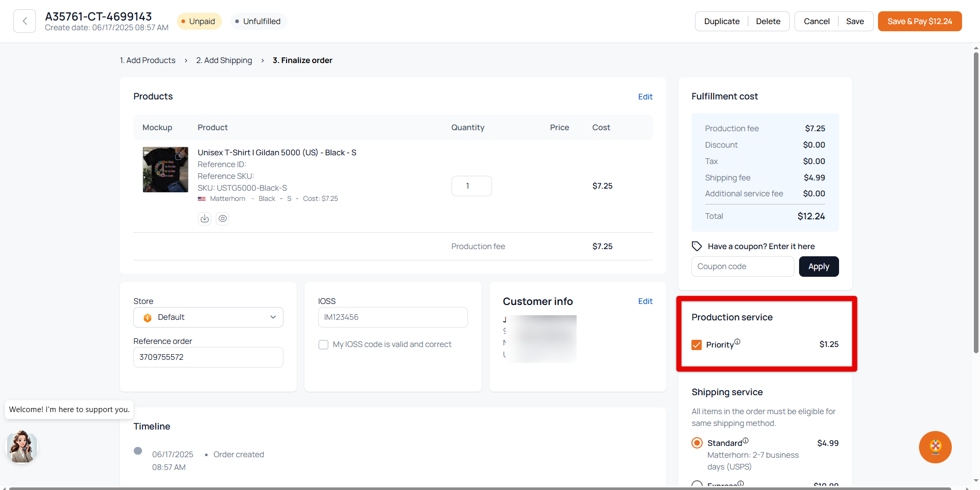Click the Standard shipping info icon
980x490 pixels.
click(x=745, y=441)
